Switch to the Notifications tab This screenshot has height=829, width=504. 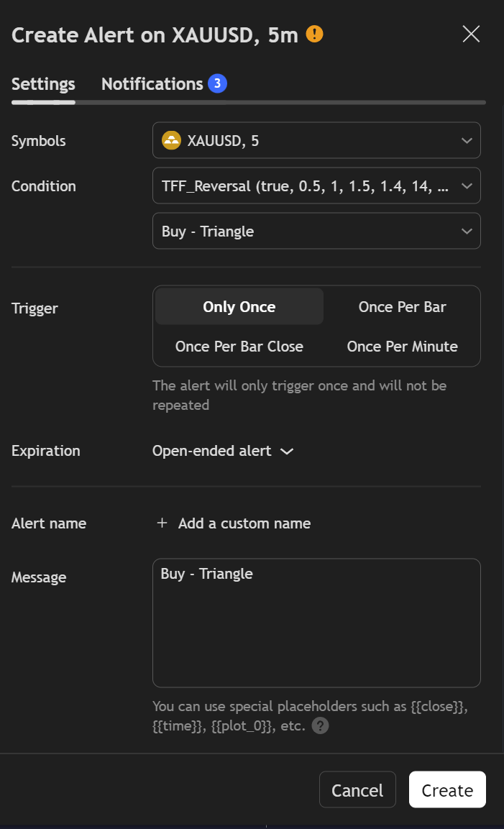pos(152,83)
